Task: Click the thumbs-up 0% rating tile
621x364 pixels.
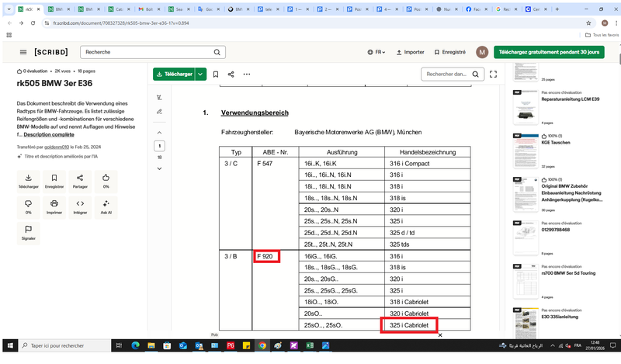Action: [x=106, y=182]
